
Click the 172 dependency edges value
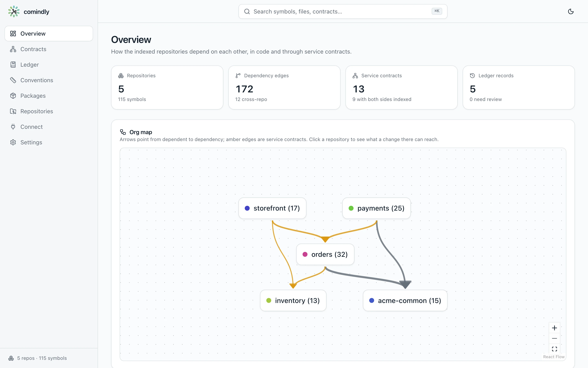(244, 89)
